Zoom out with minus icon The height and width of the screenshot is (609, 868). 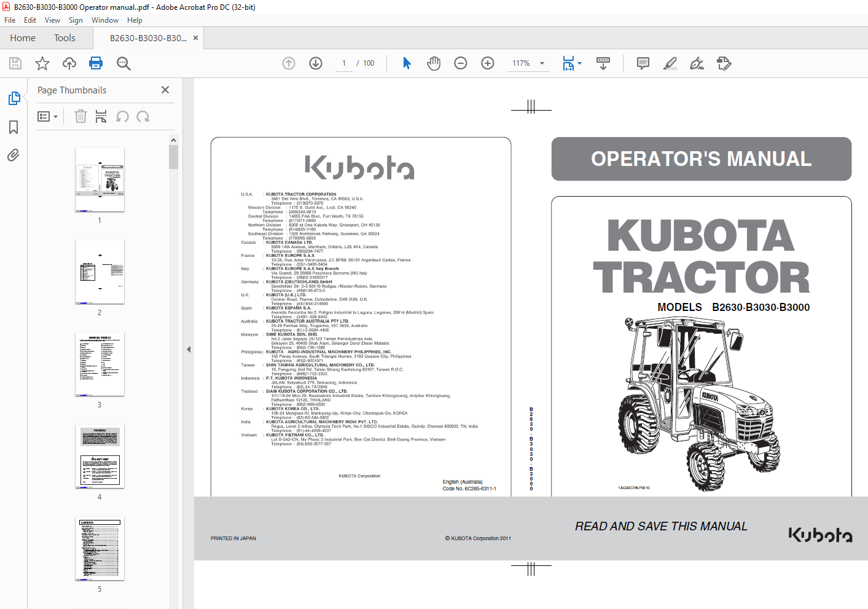[461, 63]
